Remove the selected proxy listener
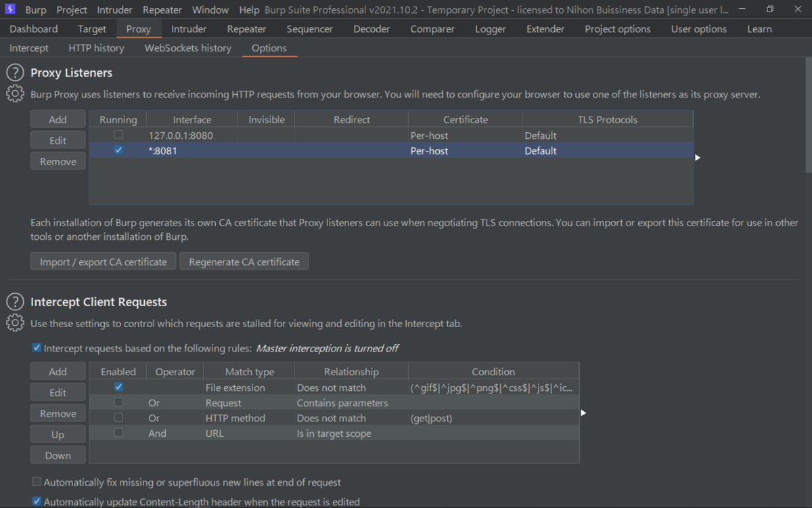 point(58,161)
